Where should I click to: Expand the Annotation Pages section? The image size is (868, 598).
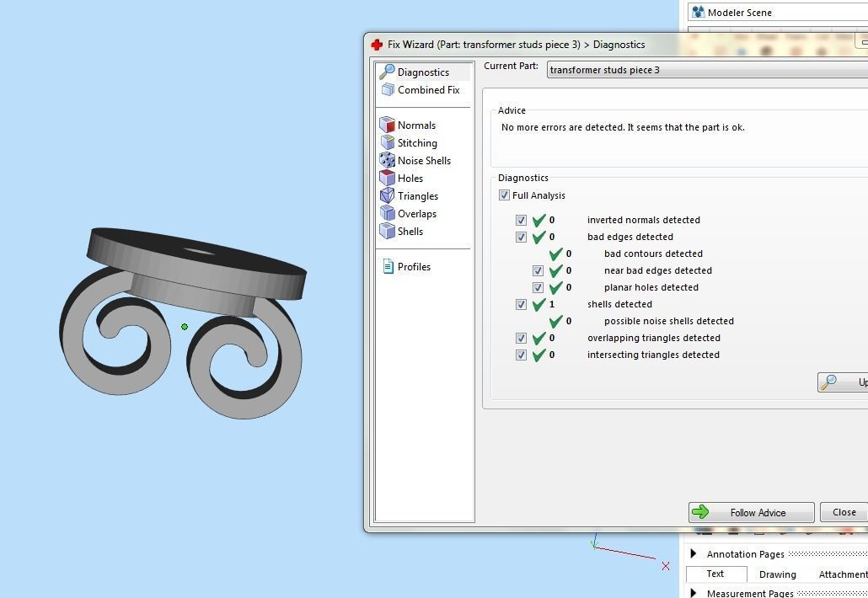(x=693, y=553)
